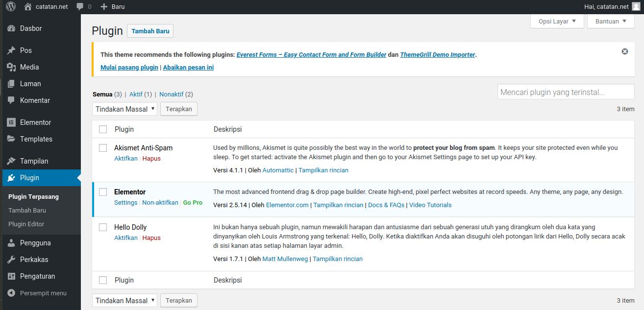
Task: Click Mulai pasang plugin in the notice
Action: tap(129, 67)
